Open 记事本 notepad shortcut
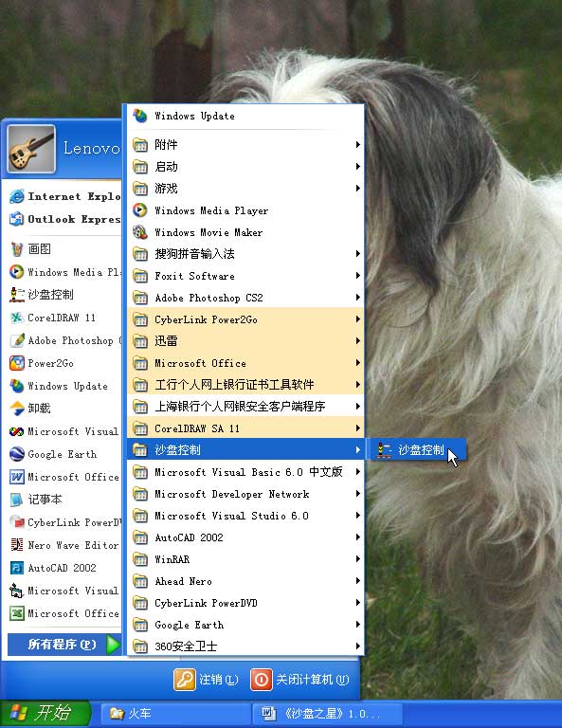Screen dimensions: 562x728 point(64,500)
